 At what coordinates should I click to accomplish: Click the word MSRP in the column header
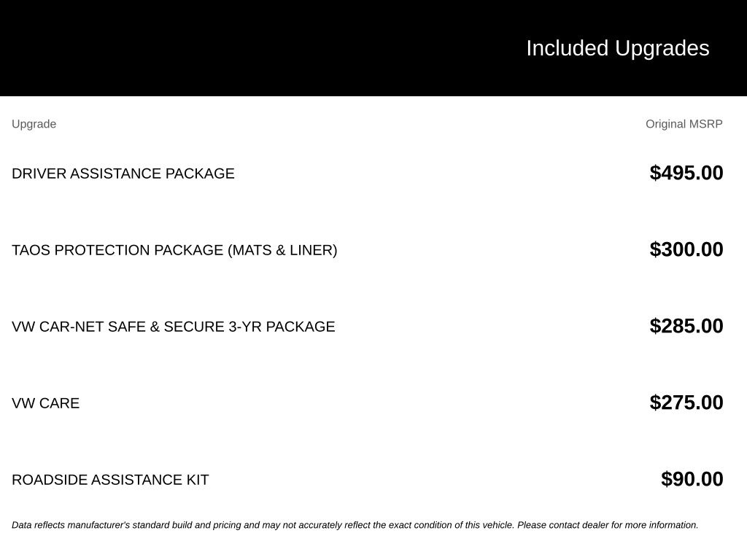(706, 124)
